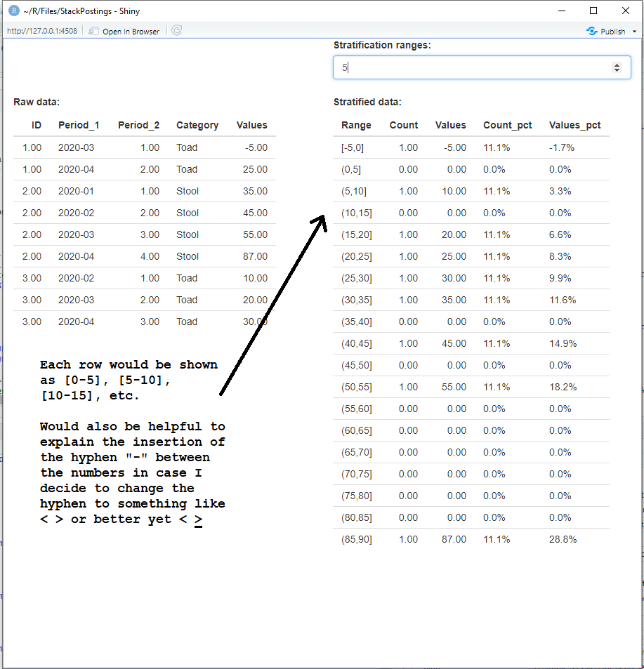
Task: Increase the Stratification ranges spinner value
Action: pyautogui.click(x=617, y=65)
